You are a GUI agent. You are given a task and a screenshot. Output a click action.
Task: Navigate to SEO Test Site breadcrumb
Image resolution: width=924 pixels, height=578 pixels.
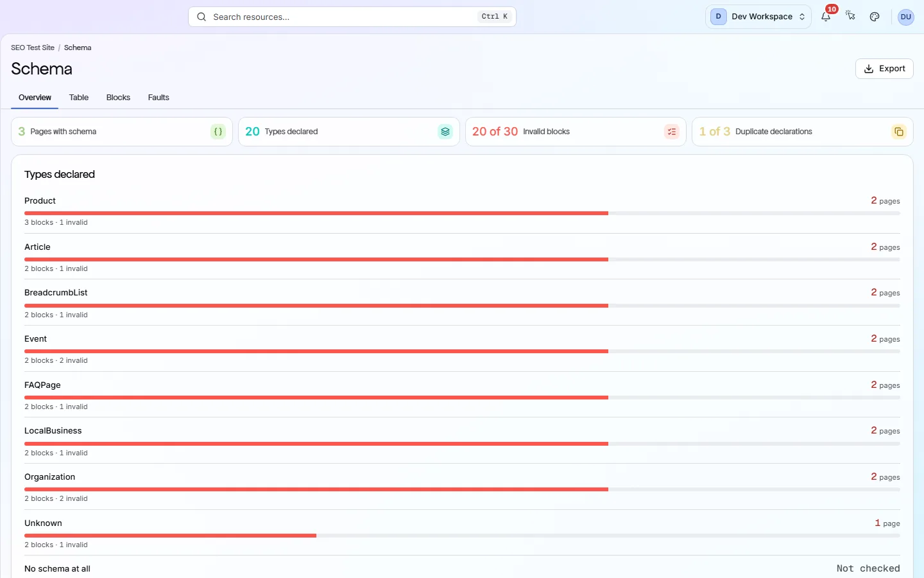(33, 48)
